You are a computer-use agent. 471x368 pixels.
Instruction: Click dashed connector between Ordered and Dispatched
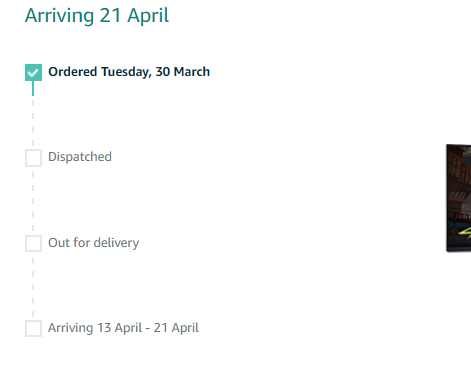pos(33,122)
